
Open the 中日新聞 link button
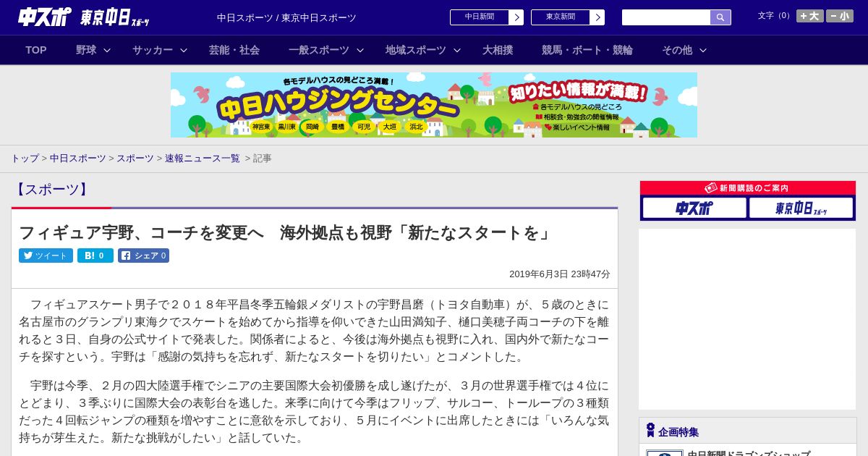(480, 17)
